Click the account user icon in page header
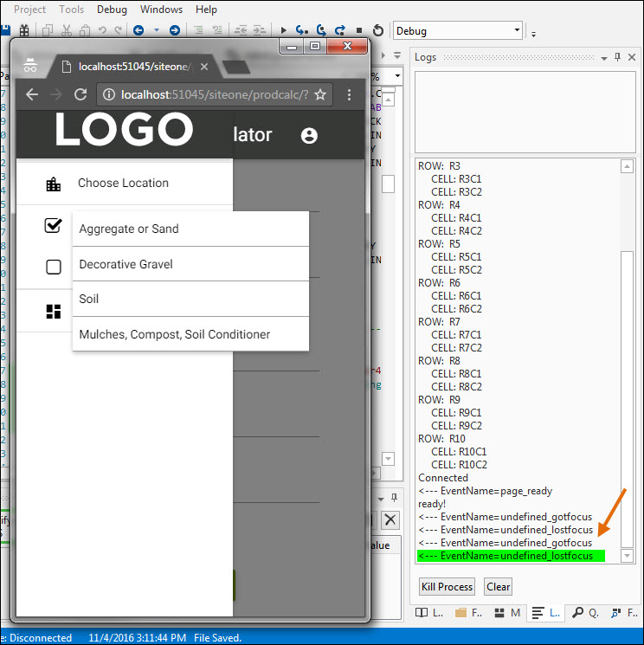This screenshot has height=645, width=644. tap(309, 135)
